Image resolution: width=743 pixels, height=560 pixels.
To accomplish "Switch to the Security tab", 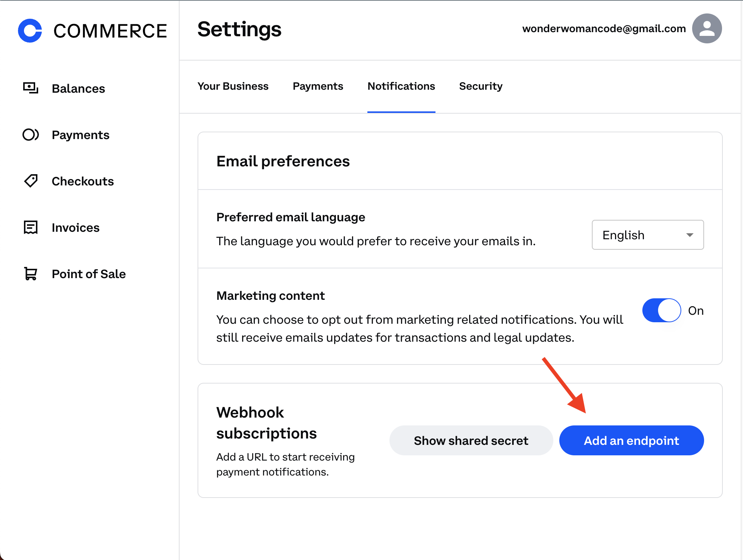I will (x=480, y=86).
